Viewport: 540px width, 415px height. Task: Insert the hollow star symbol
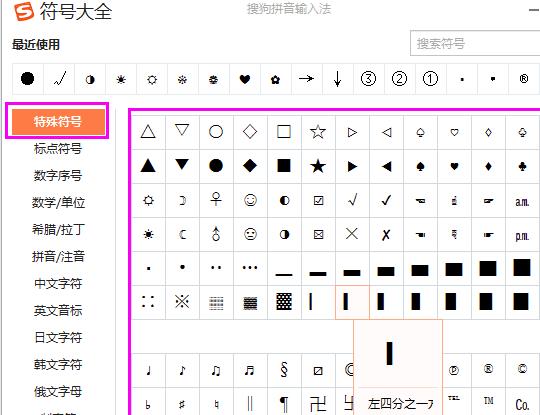[318, 132]
